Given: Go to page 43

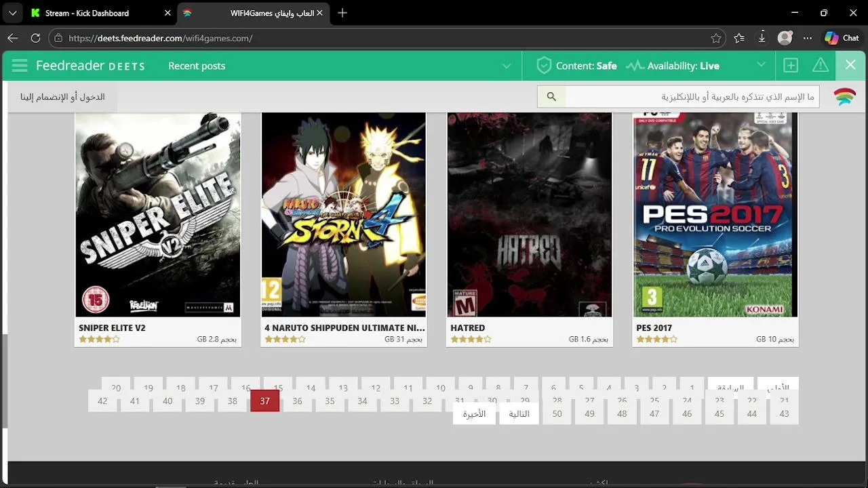Looking at the screenshot, I should click(x=784, y=413).
